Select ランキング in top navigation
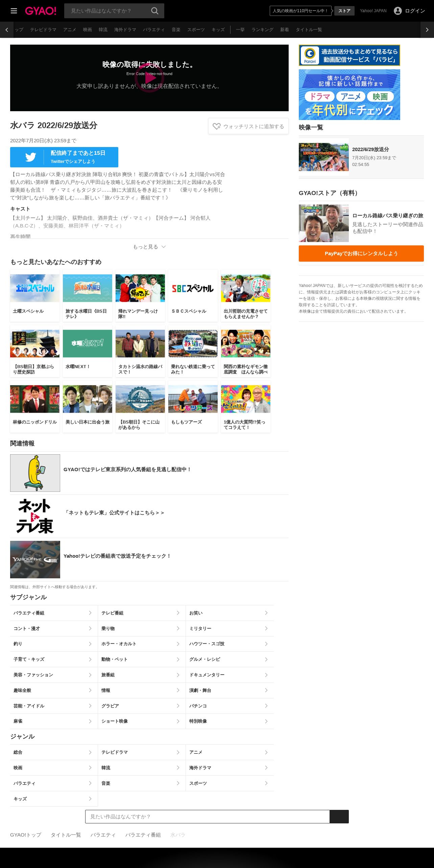Screen dimensions: 434x868 [262, 30]
